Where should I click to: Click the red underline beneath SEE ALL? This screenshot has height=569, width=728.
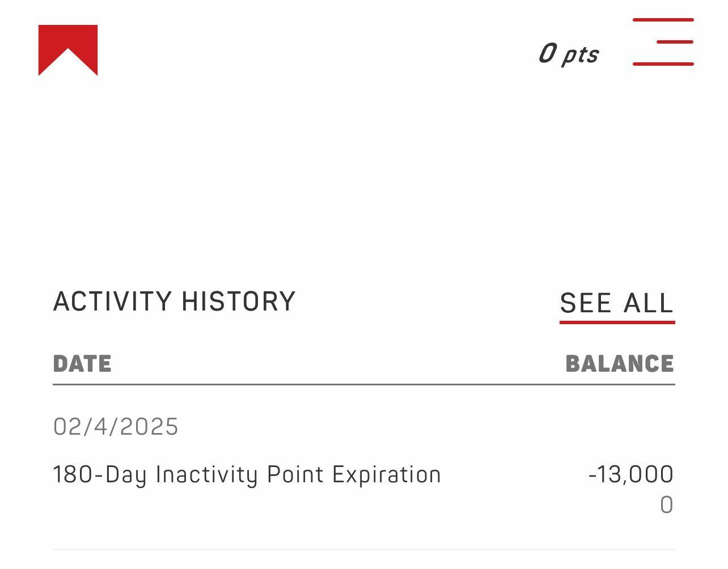[x=617, y=322]
